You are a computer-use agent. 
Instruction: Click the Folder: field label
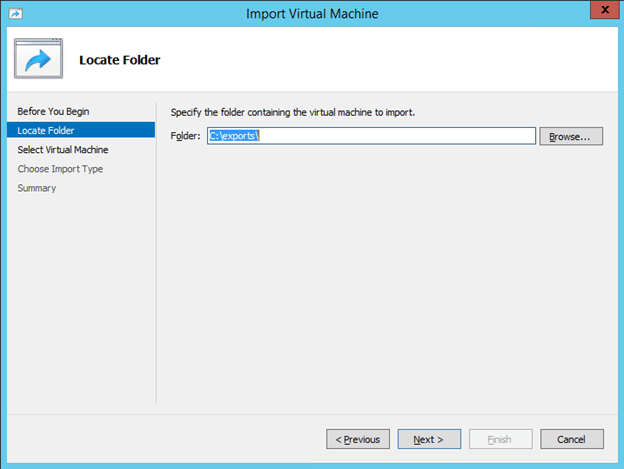pos(186,136)
